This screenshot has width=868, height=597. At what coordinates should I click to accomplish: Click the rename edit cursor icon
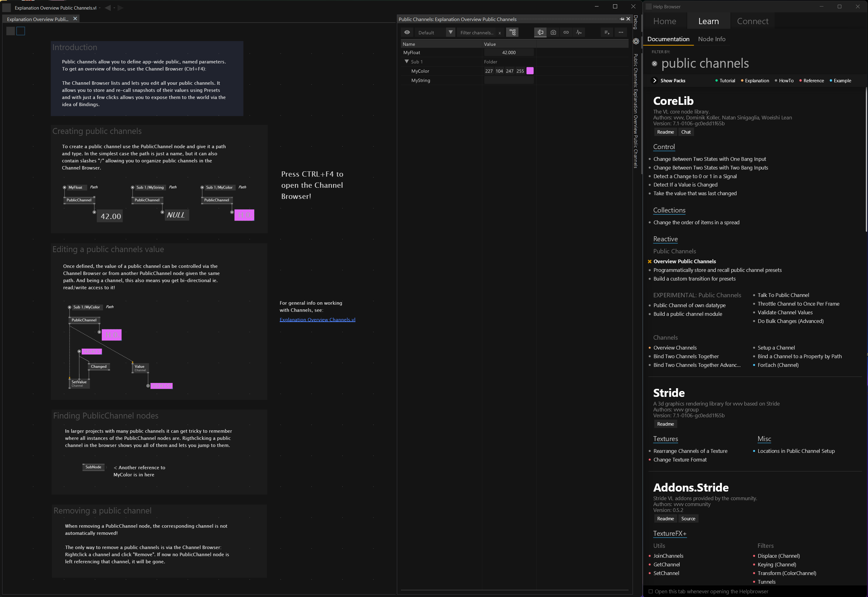coord(540,32)
